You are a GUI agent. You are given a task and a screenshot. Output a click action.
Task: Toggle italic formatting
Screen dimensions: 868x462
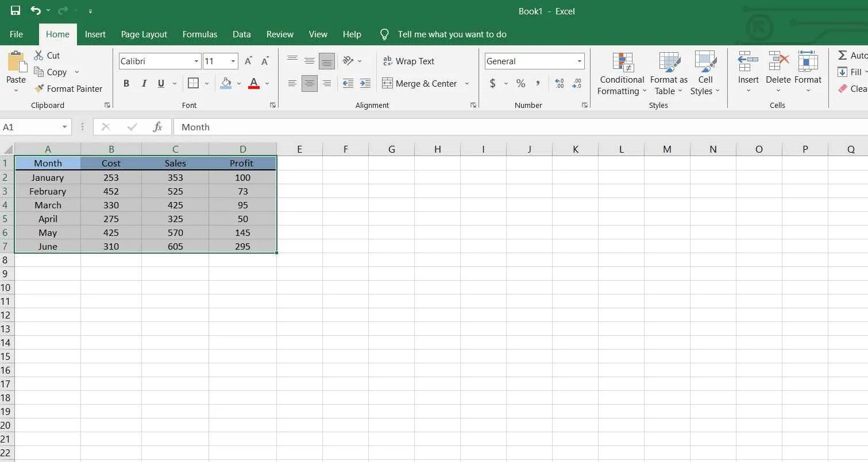pos(144,83)
